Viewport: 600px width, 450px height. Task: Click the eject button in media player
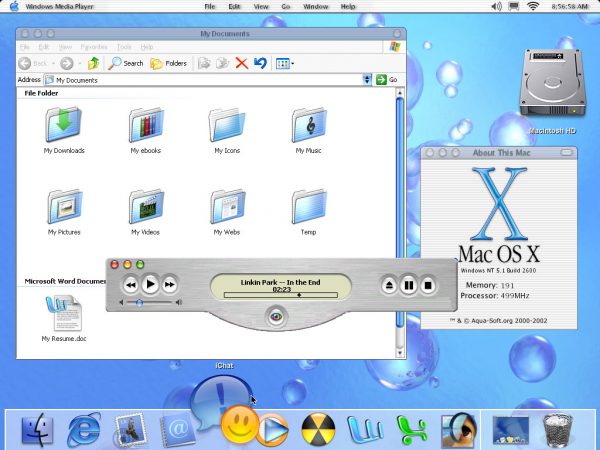coord(389,285)
